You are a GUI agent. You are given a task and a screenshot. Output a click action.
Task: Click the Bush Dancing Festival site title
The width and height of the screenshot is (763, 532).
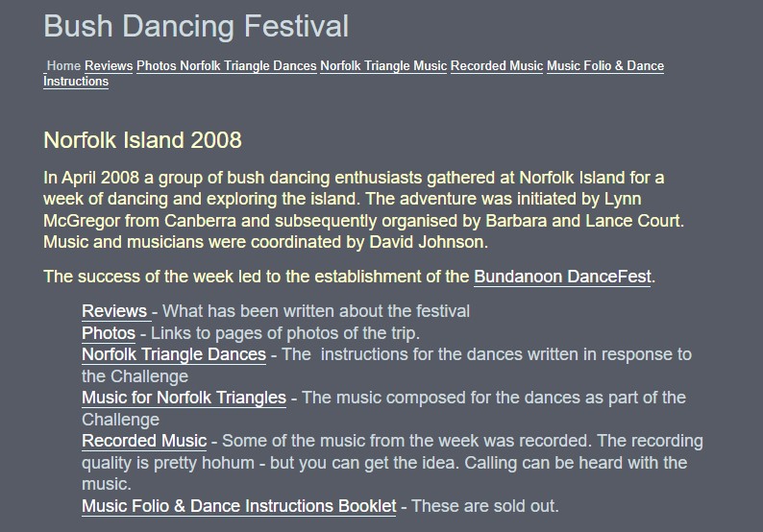196,26
